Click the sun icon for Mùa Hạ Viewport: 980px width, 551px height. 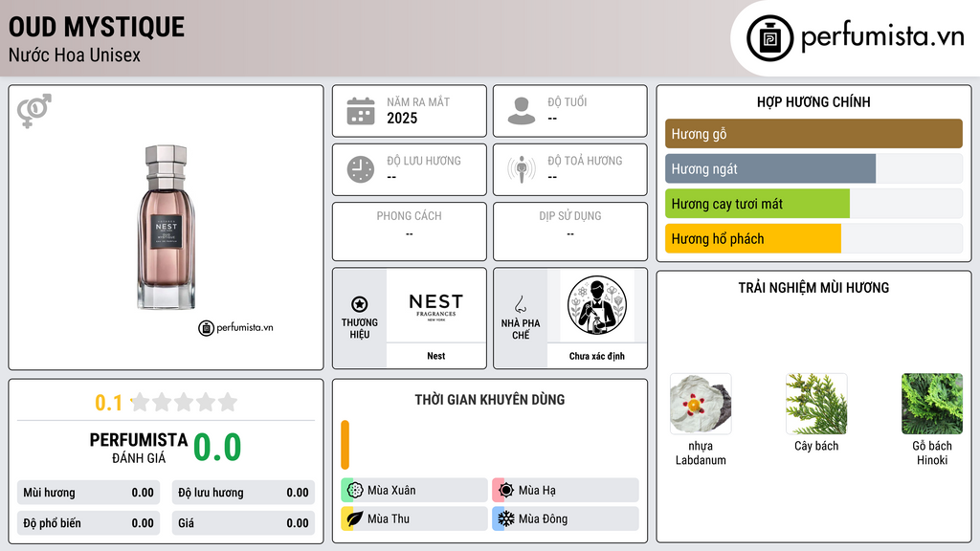(x=506, y=491)
